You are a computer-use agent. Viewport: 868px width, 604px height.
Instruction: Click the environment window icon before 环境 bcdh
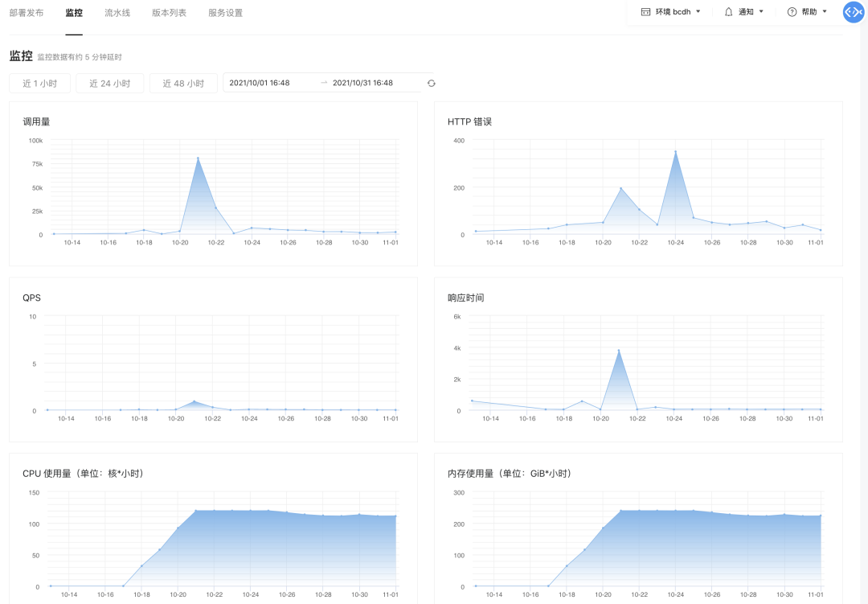[645, 12]
